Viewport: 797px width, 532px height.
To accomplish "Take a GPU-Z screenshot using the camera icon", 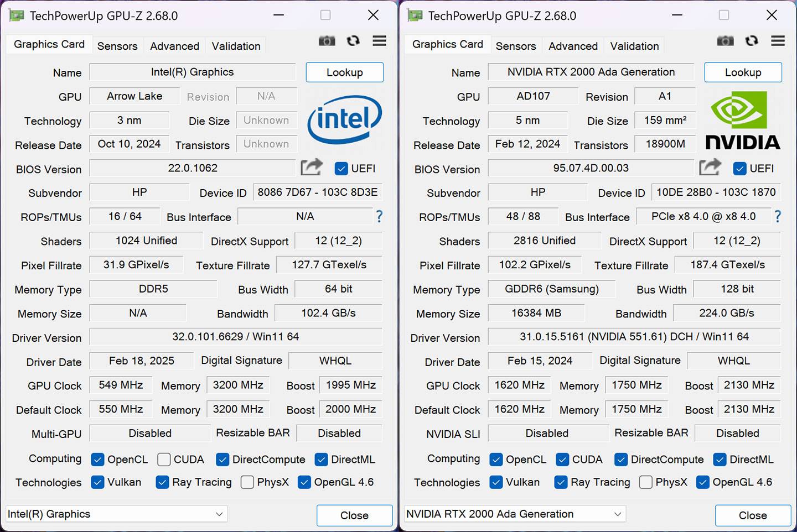I will click(x=327, y=41).
